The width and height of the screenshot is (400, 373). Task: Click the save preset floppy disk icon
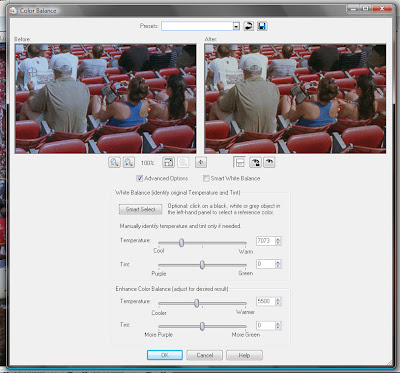262,26
